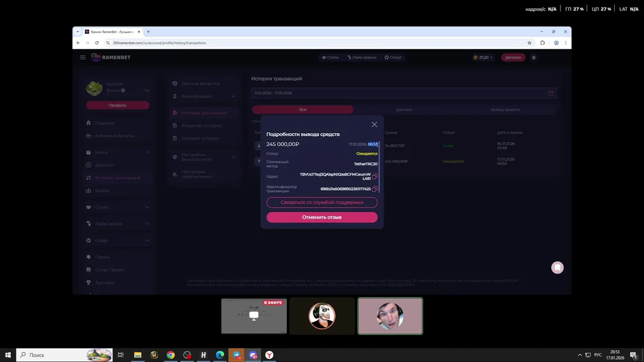The height and width of the screenshot is (362, 644).
Task: Open a new browser tab
Action: [148, 32]
